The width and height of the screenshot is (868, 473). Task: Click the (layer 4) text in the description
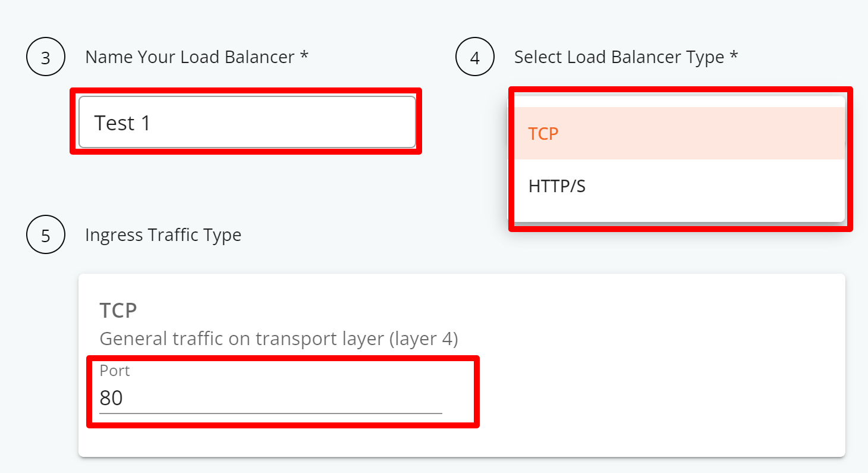click(423, 339)
